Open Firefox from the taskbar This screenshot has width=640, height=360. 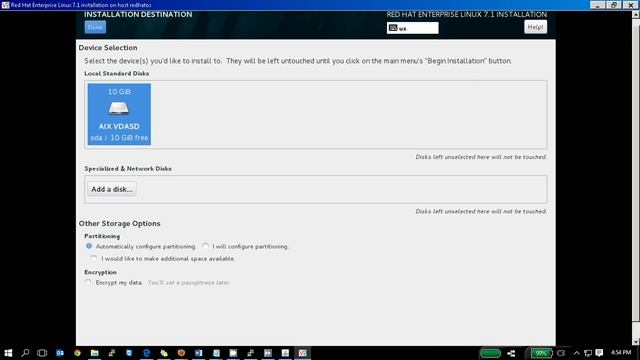tap(181, 353)
